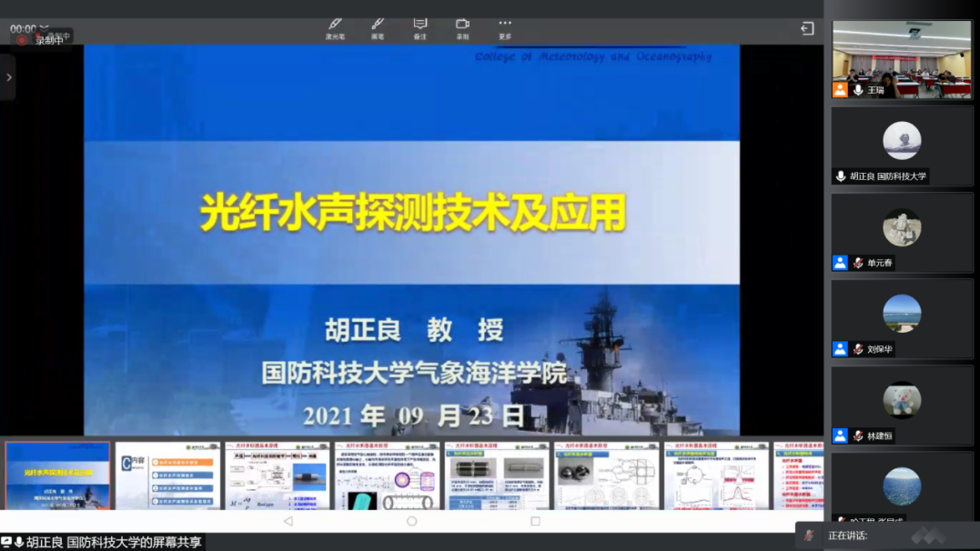
Task: Select the first slide thumbnail with title
Action: [58, 475]
